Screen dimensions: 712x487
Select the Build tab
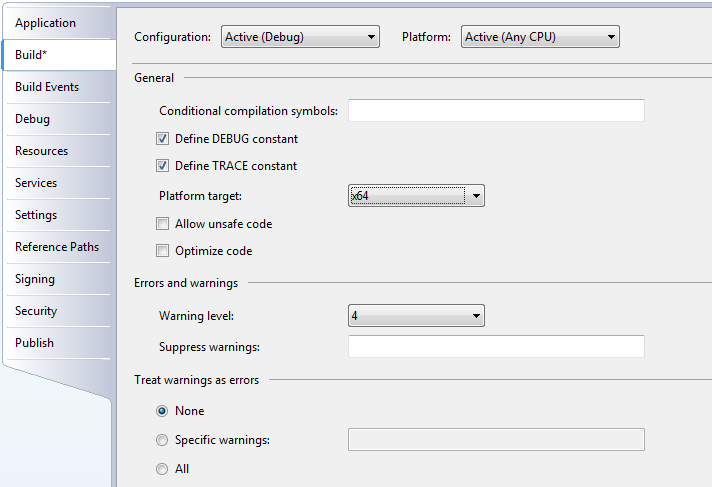click(59, 55)
